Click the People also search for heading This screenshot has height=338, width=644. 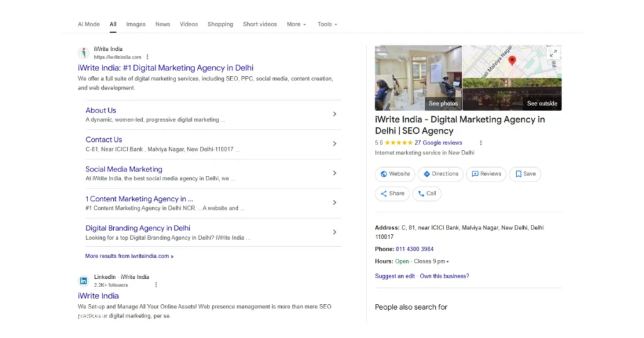click(411, 307)
